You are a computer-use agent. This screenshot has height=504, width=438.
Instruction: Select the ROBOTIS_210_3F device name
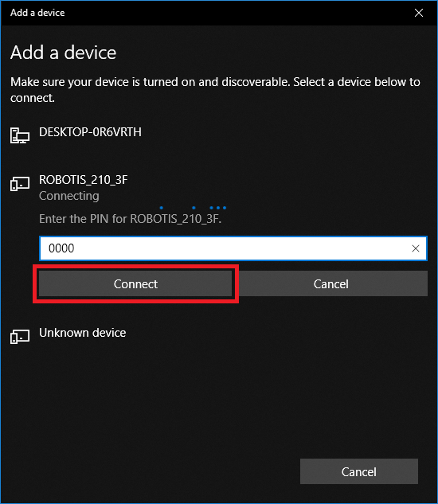[84, 180]
